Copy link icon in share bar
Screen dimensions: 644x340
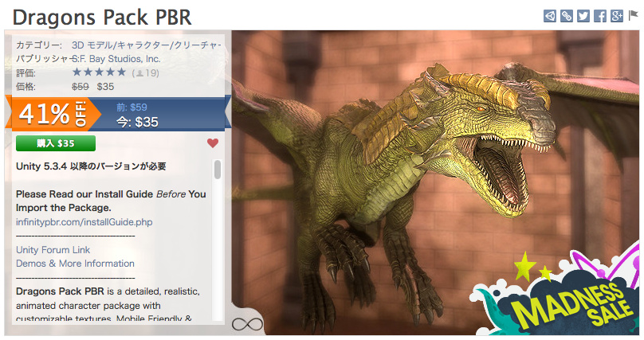pyautogui.click(x=567, y=16)
